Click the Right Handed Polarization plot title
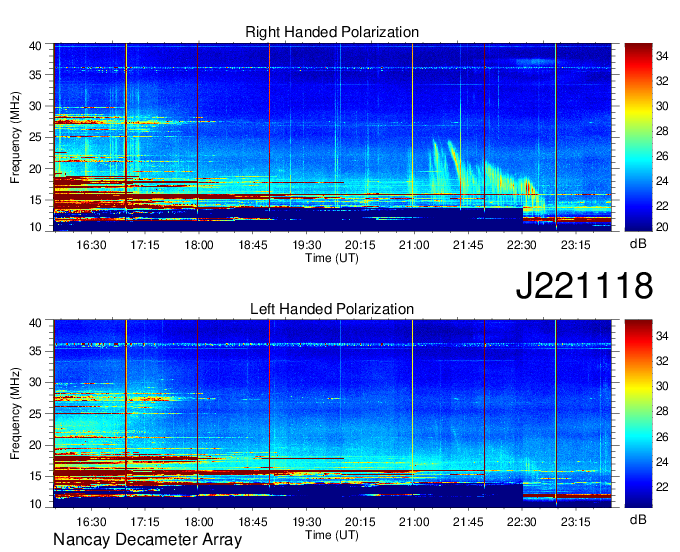The width and height of the screenshot is (680, 552). coord(332,32)
